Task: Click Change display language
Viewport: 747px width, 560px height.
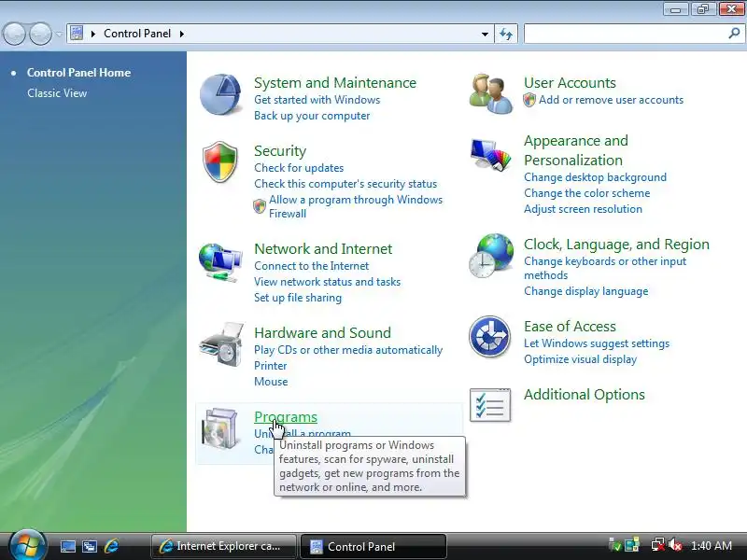Action: (586, 291)
